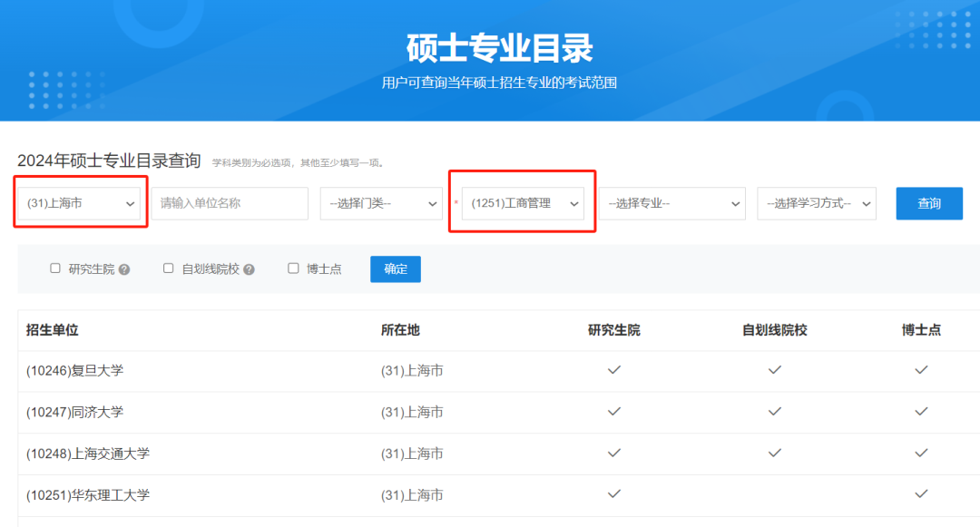This screenshot has height=527, width=980.
Task: Click the 招生单位 column header
Action: click(53, 330)
